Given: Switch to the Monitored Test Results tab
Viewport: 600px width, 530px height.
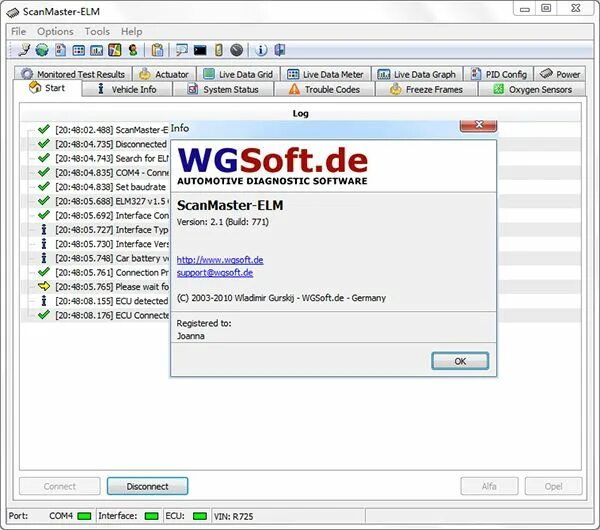Looking at the screenshot, I should tap(73, 74).
